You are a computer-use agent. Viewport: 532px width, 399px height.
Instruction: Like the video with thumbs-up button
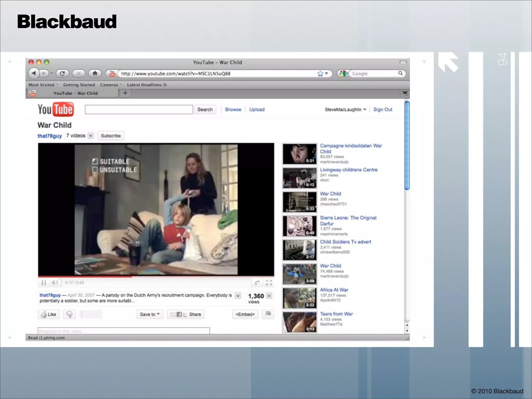pyautogui.click(x=49, y=314)
